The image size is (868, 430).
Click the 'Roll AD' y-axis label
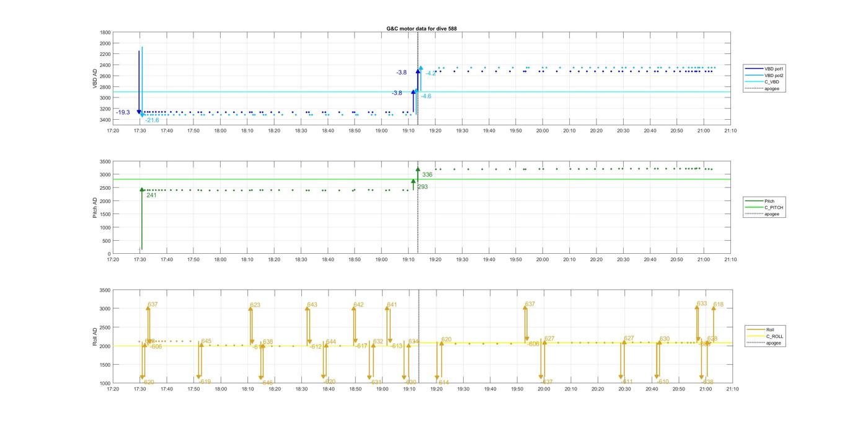[95, 336]
